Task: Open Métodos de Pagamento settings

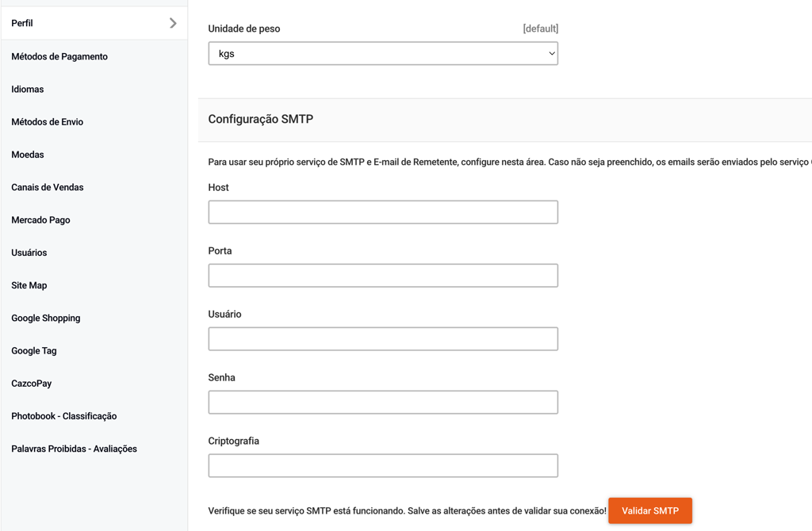Action: [59, 57]
